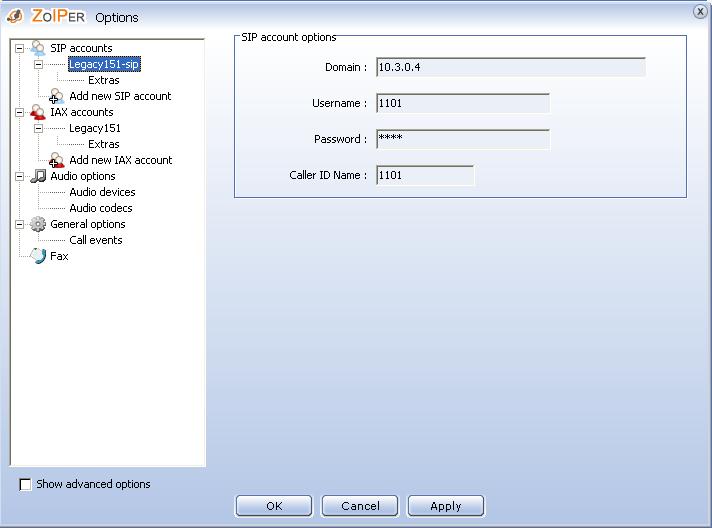Click into the Caller ID Name field
The width and height of the screenshot is (712, 528).
(x=425, y=175)
